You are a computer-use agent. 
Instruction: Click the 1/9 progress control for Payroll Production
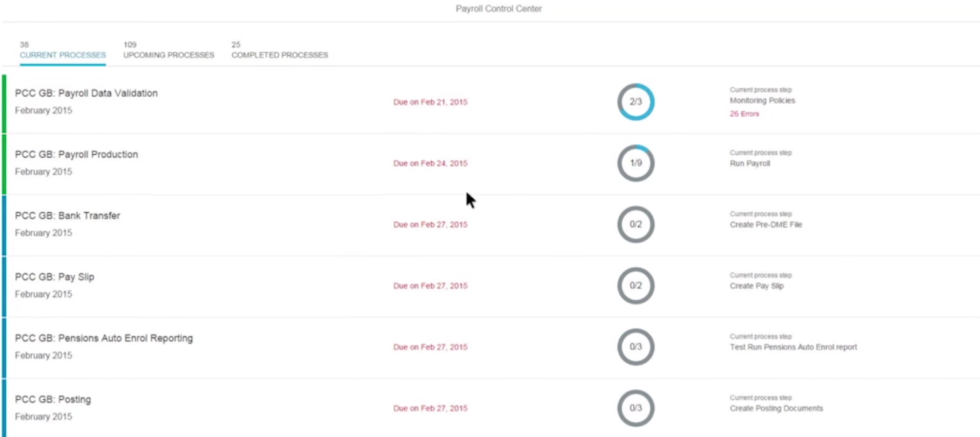(x=636, y=163)
